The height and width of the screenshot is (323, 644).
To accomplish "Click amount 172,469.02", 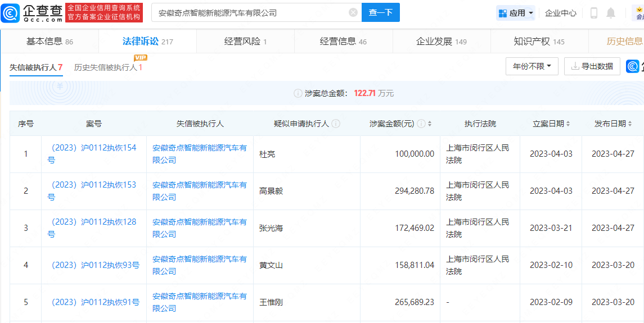I will 415,228.
